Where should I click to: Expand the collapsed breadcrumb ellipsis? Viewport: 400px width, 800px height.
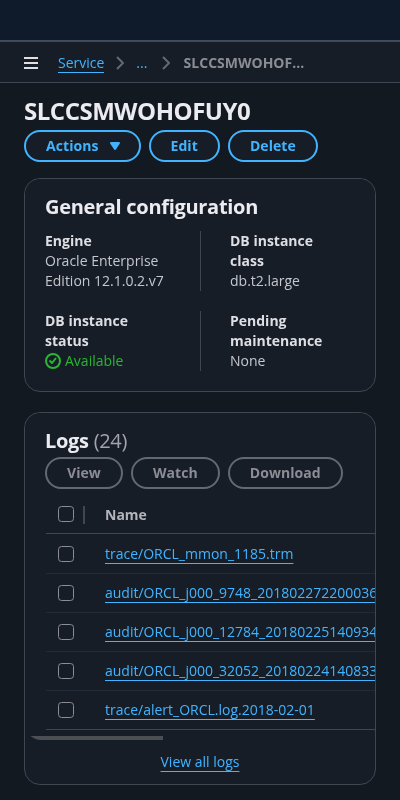pyautogui.click(x=142, y=63)
